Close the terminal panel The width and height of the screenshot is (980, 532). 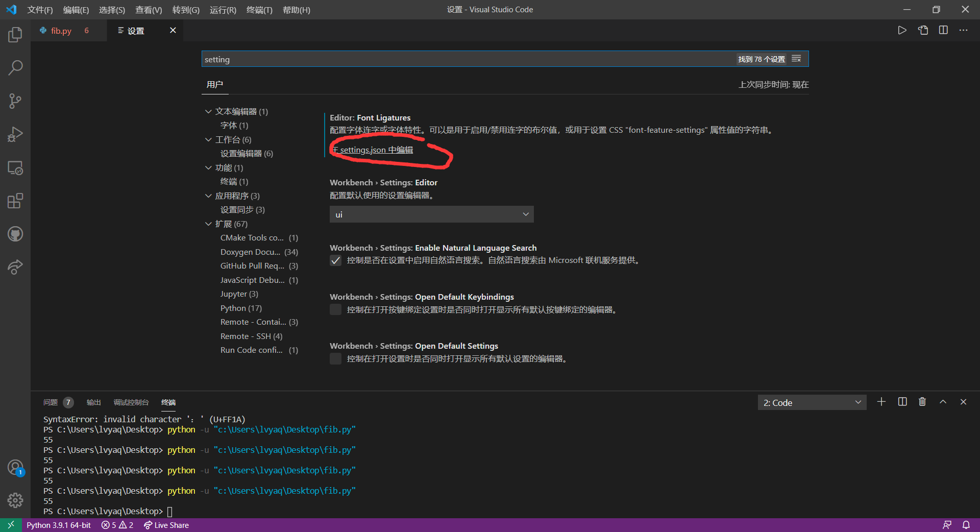point(963,402)
